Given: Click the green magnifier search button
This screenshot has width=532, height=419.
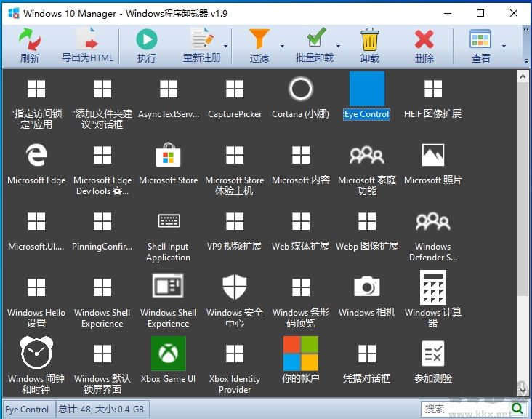Looking at the screenshot, I should click(517, 409).
